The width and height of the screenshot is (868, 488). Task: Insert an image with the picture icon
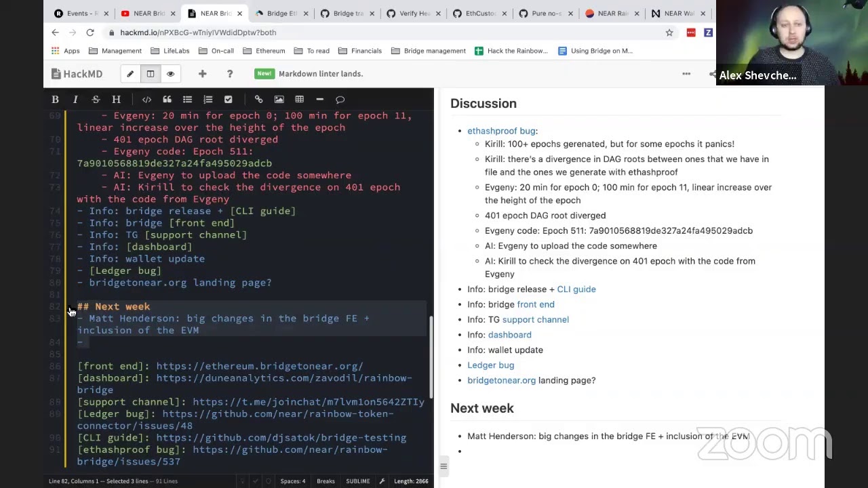(x=279, y=100)
